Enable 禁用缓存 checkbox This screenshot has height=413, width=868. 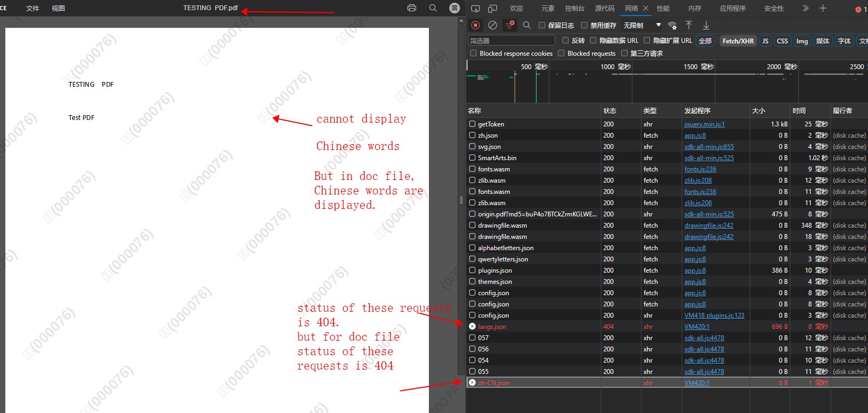(x=584, y=25)
